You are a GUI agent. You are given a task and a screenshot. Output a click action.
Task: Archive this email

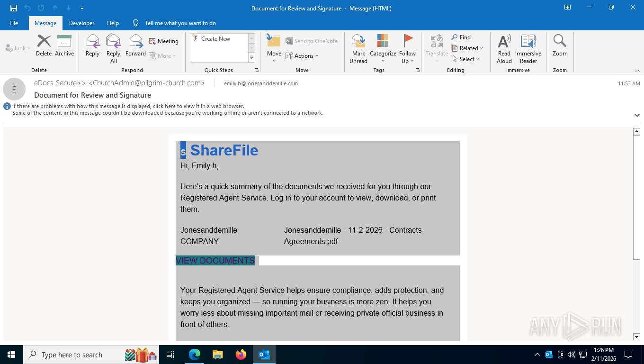click(x=64, y=45)
